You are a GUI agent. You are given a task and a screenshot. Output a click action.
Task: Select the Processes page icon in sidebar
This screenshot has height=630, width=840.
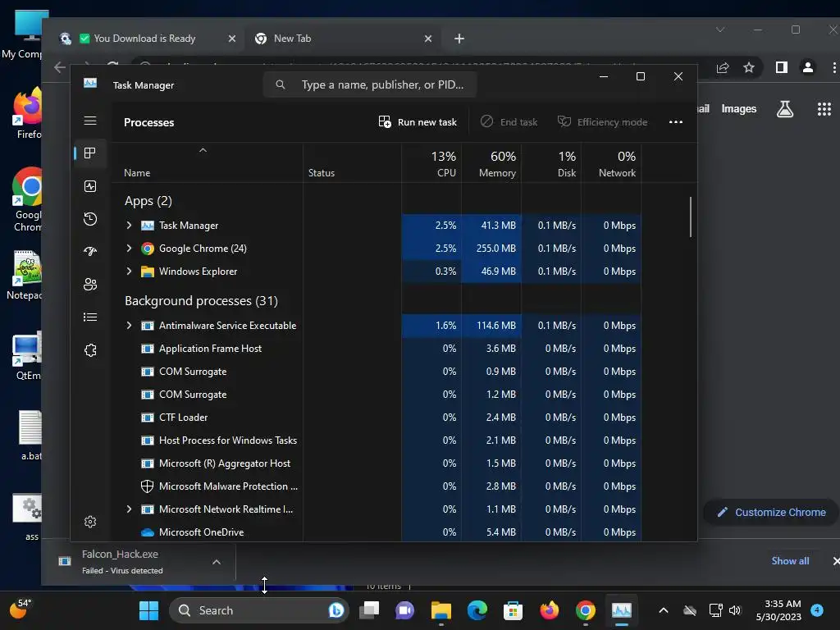point(90,153)
